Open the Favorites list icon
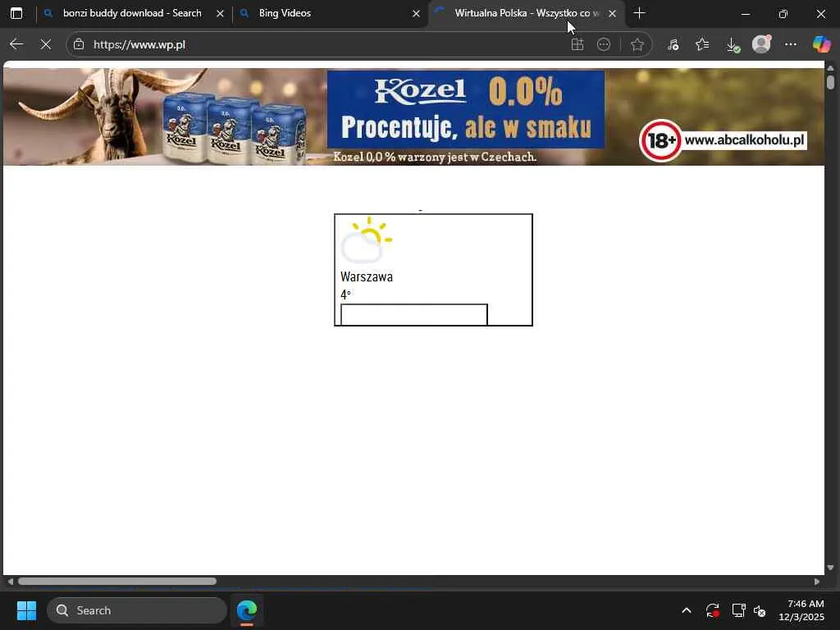This screenshot has height=630, width=840. 702,44
